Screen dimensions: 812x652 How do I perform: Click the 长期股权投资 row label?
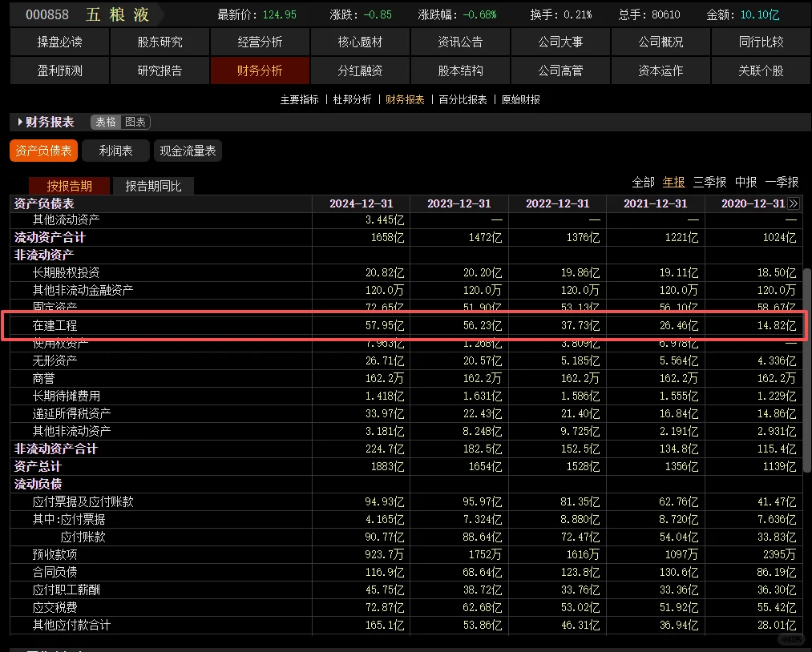tap(67, 272)
